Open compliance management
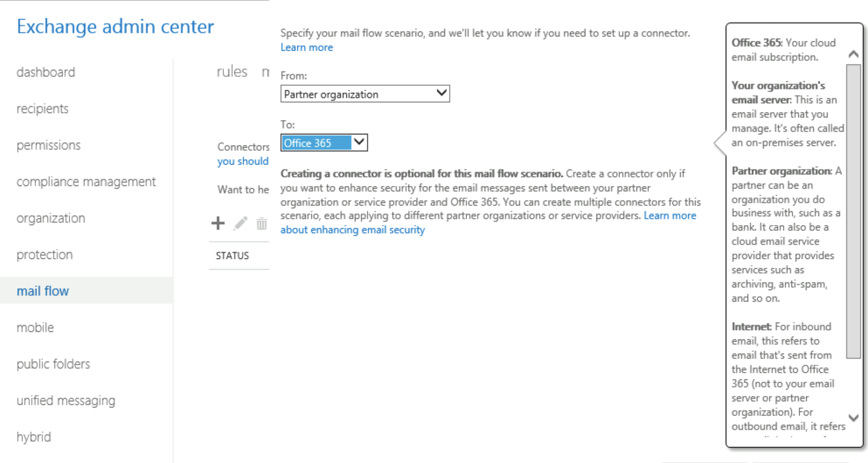Viewport: 868px width, 463px height. point(86,181)
